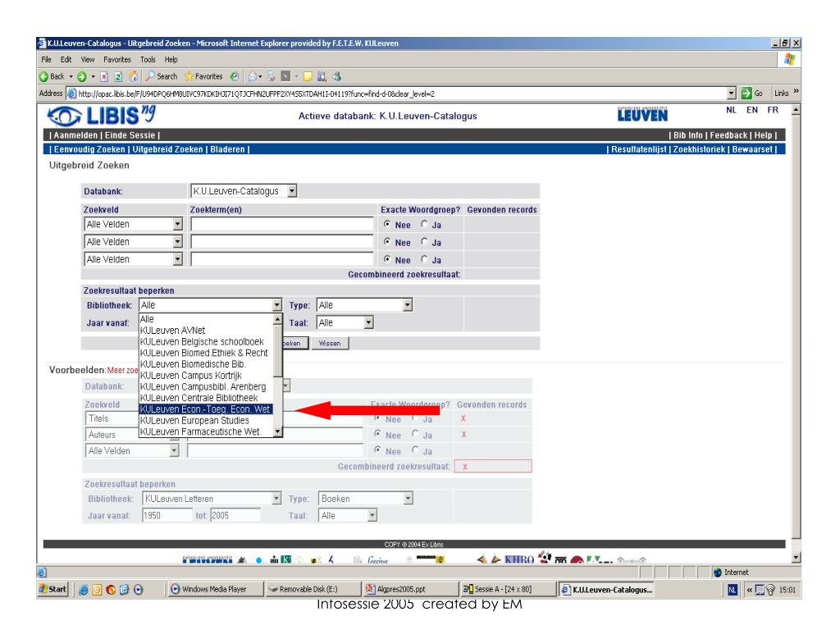Choose KULeuven Econ.-Toeg. Econ. Wet. from the list

tap(206, 409)
